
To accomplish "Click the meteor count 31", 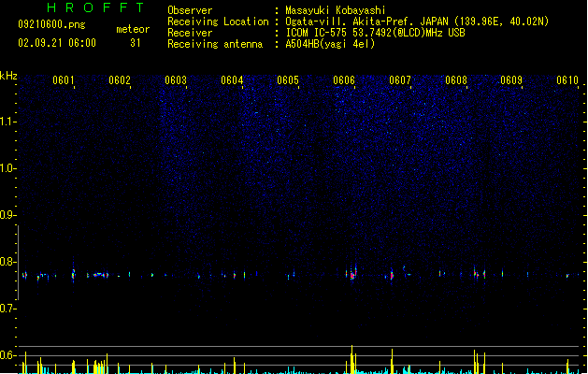I will pyautogui.click(x=136, y=43).
